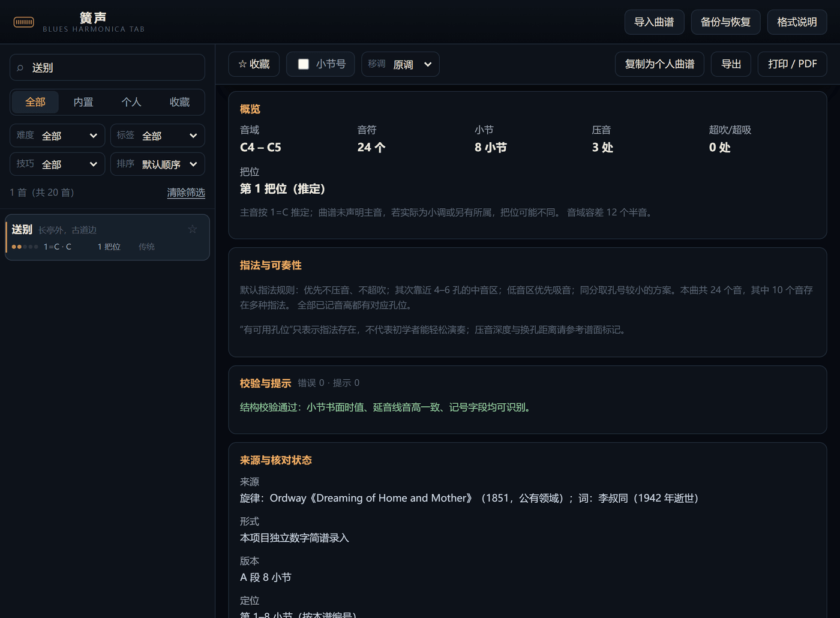Open the 排序 sort dropdown

[x=158, y=164]
